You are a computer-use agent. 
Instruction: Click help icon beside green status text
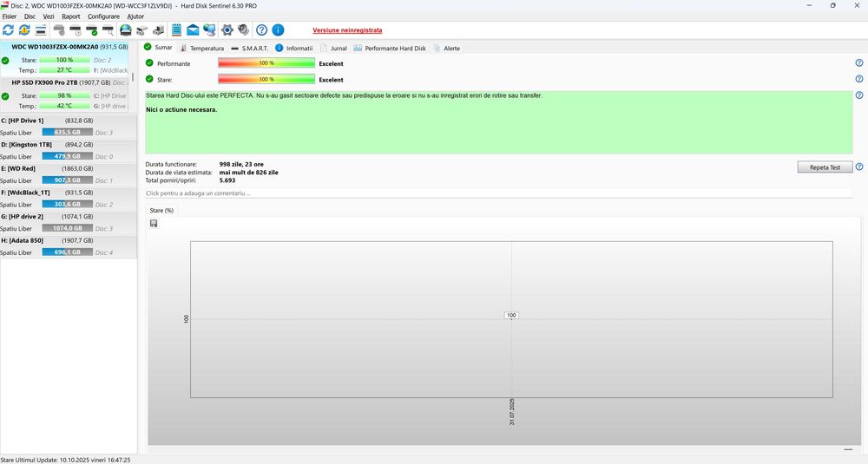(x=859, y=95)
